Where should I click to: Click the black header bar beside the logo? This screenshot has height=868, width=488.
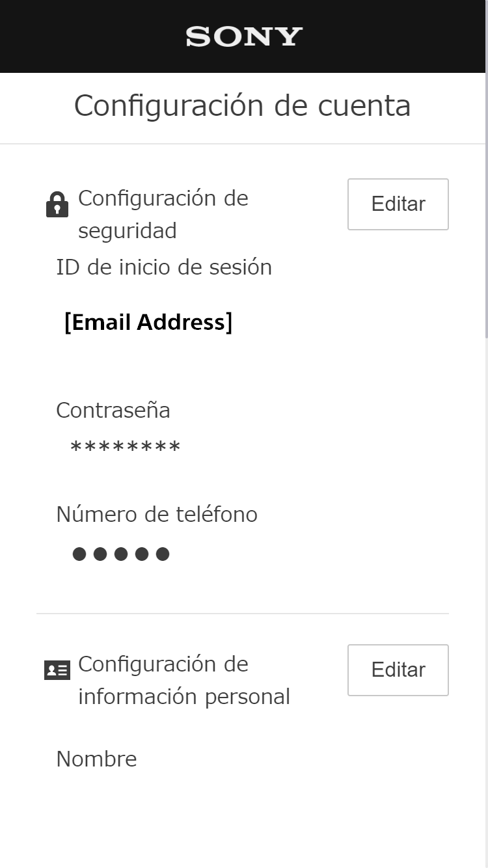click(390, 36)
